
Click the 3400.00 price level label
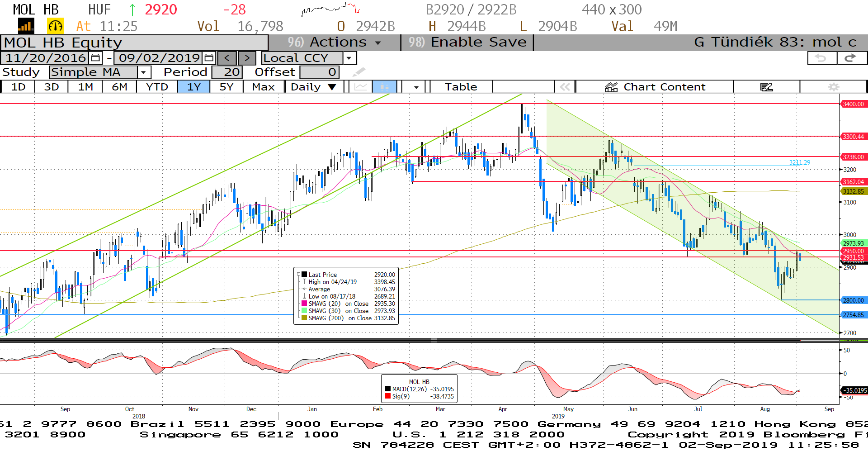853,104
